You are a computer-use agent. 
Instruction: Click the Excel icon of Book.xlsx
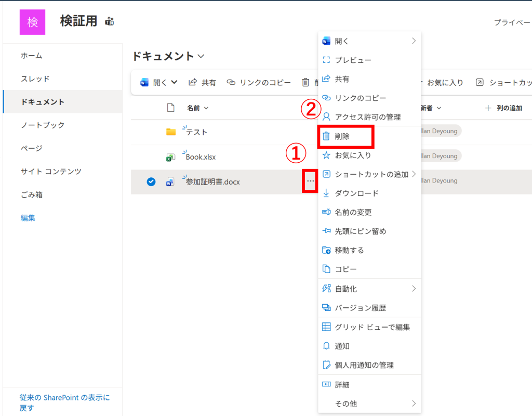pyautogui.click(x=170, y=157)
